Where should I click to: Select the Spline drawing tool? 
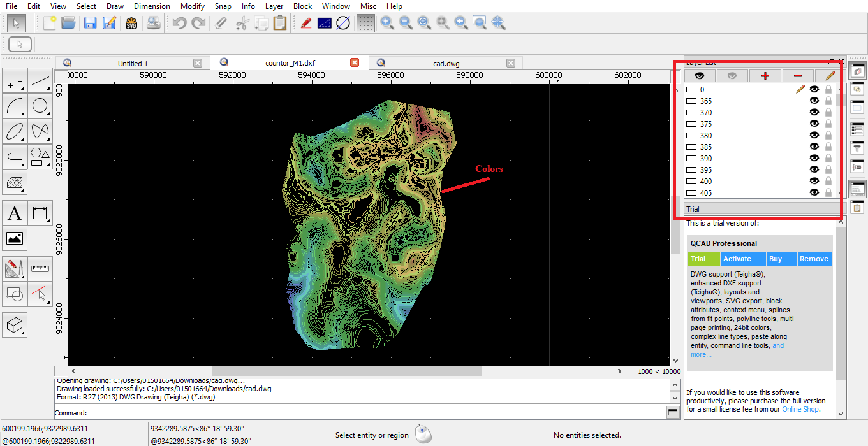pyautogui.click(x=40, y=131)
